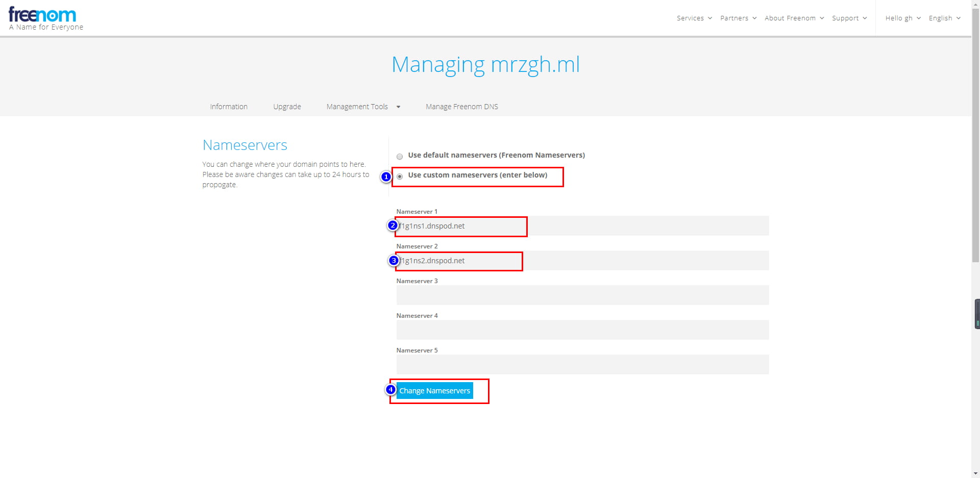Click the Nameserver 3 input field

[x=582, y=295]
